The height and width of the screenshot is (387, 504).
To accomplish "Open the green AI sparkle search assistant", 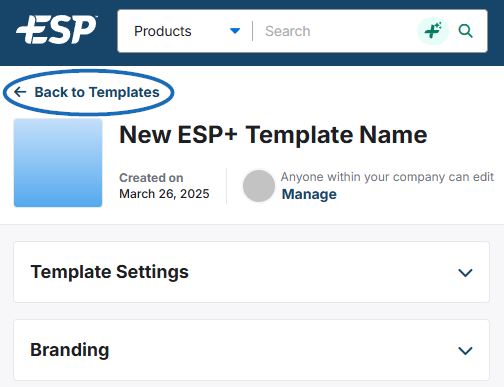I will click(x=433, y=31).
